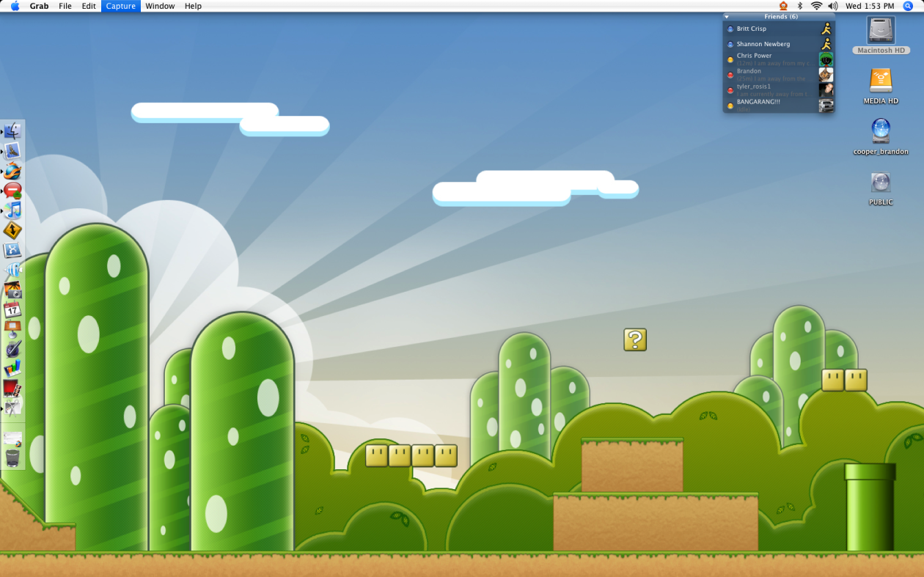Open Spotlight search in menu bar
Image resolution: width=924 pixels, height=577 pixels.
[x=908, y=6]
